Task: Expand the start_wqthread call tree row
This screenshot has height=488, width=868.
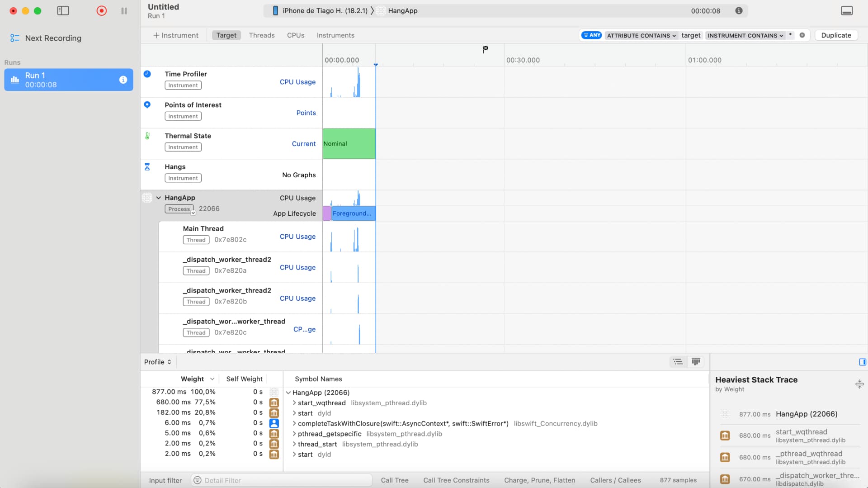Action: [x=294, y=403]
